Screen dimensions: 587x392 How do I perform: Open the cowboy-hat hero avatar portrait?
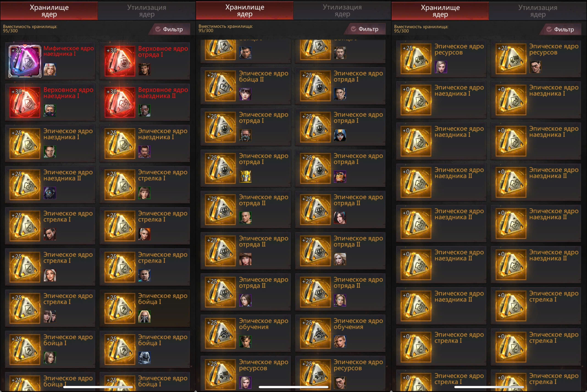click(x=144, y=69)
